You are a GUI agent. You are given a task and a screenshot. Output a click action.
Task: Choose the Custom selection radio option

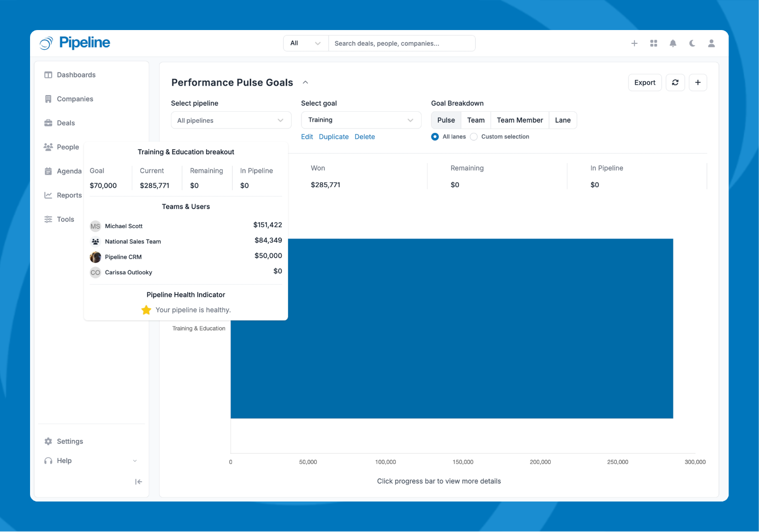[x=474, y=137]
